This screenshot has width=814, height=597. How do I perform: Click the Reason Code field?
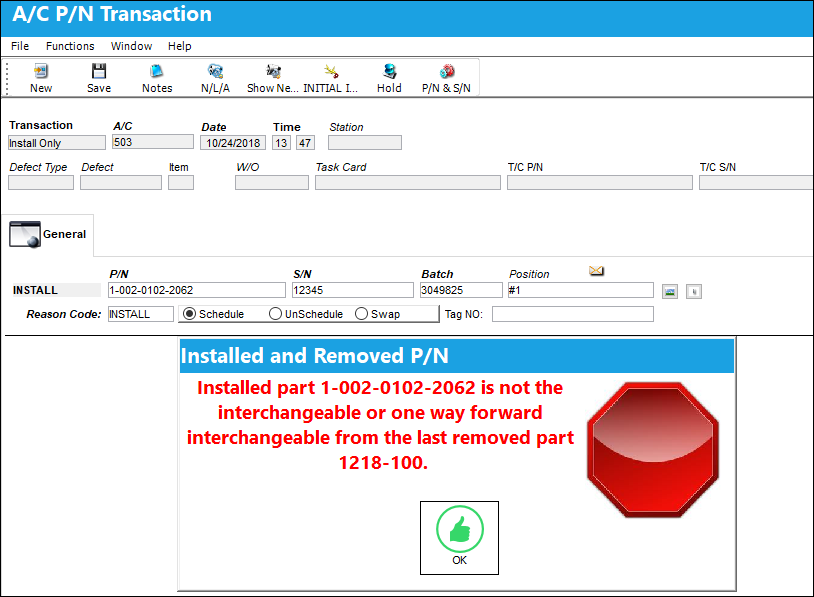click(x=141, y=314)
